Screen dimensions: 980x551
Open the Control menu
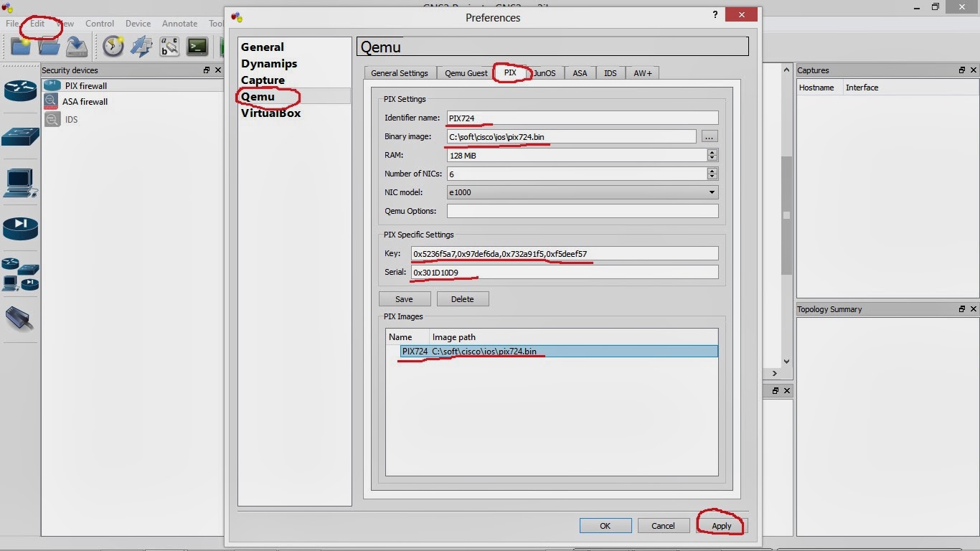click(x=100, y=24)
